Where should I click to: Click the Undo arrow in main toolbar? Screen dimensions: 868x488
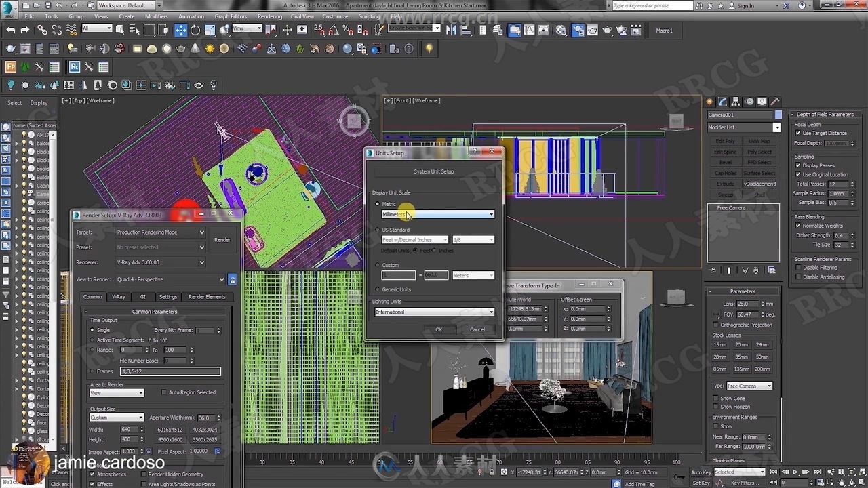pyautogui.click(x=11, y=30)
